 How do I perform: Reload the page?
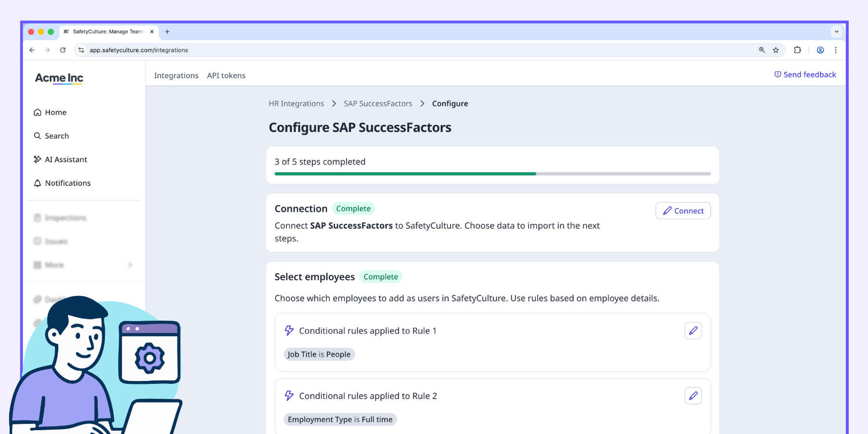pyautogui.click(x=63, y=50)
